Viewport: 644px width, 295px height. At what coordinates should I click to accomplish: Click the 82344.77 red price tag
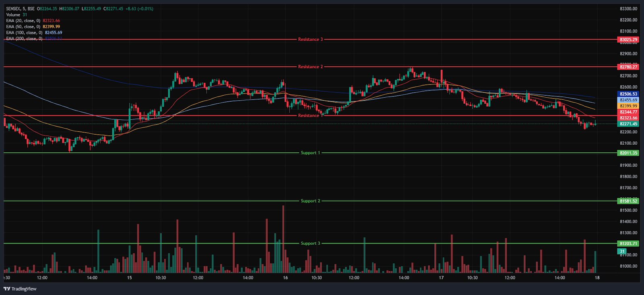click(628, 112)
